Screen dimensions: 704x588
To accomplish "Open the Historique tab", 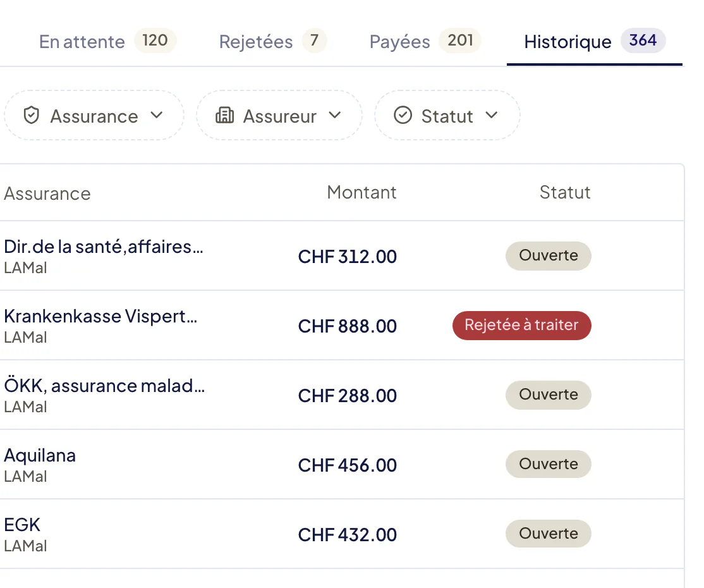I will [595, 41].
